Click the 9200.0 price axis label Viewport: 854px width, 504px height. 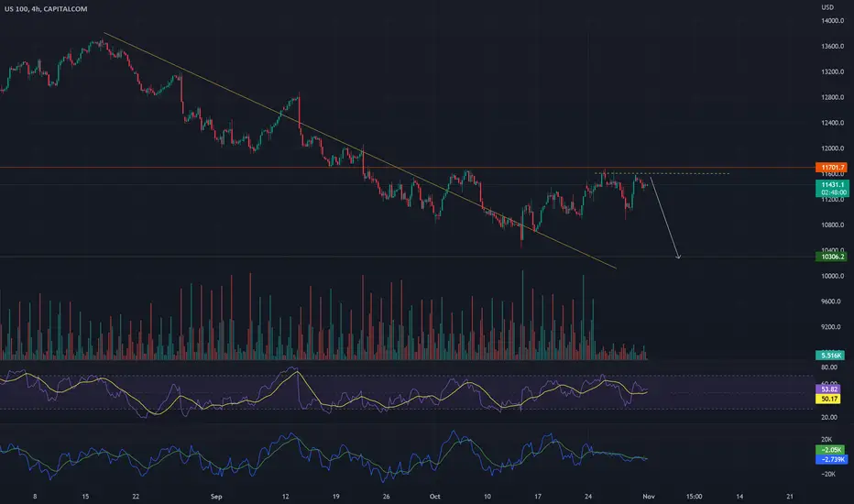[x=833, y=327]
